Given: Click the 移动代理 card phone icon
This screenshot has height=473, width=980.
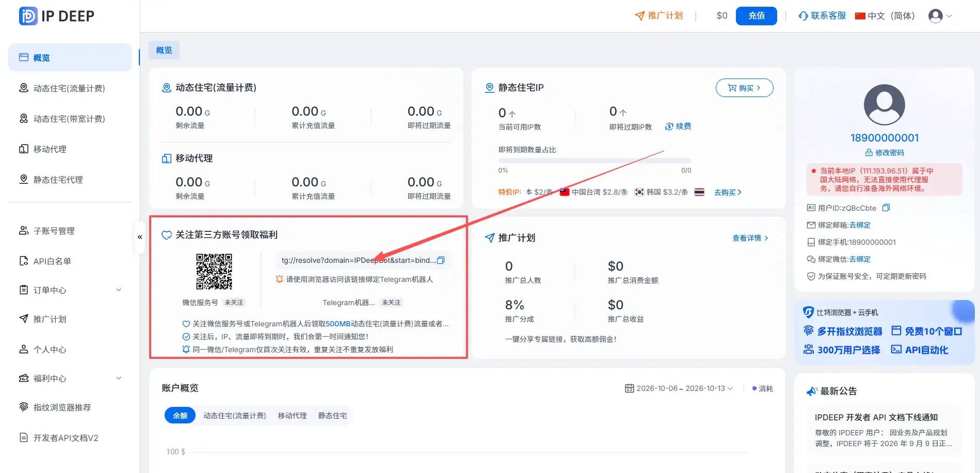Looking at the screenshot, I should (166, 159).
